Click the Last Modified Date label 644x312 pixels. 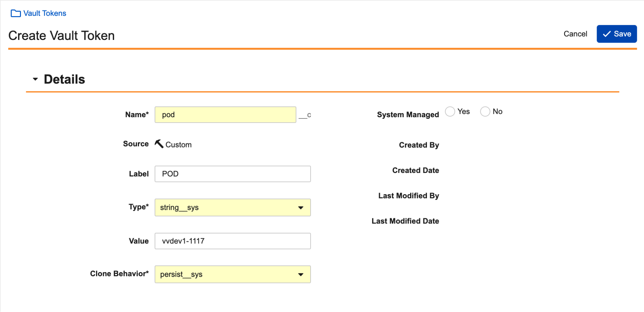click(x=405, y=221)
